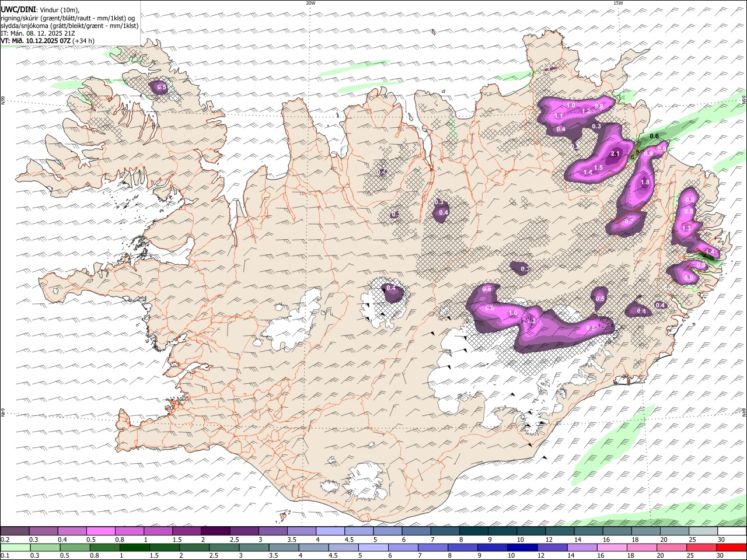Select the light pink 16–18 rain legend swatch

pyautogui.click(x=612, y=548)
